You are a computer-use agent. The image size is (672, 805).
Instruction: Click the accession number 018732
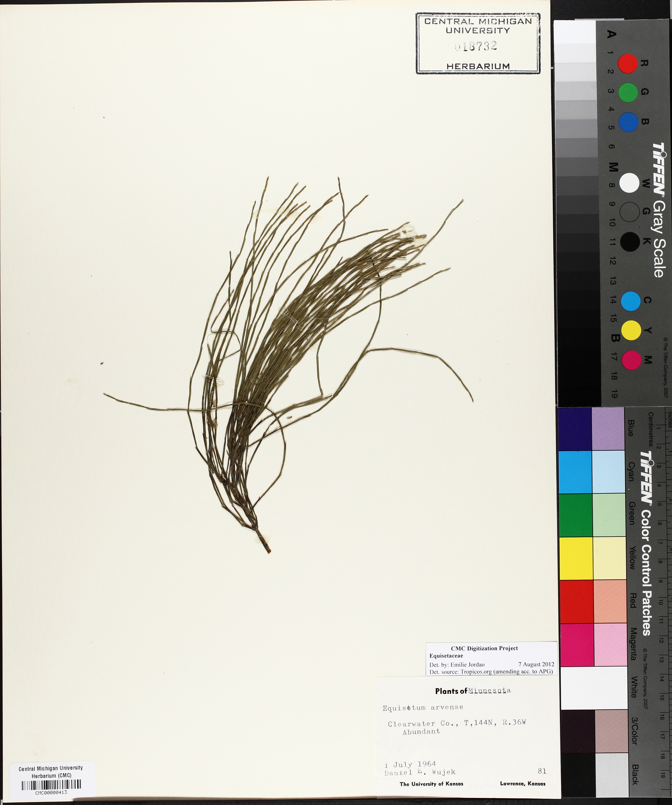[x=476, y=46]
